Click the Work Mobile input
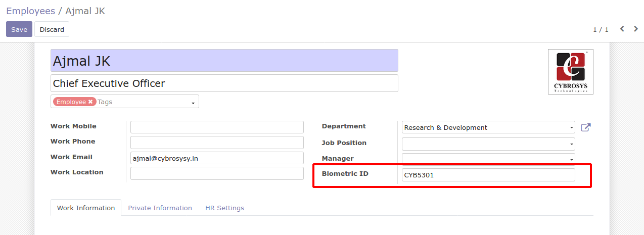 (x=217, y=127)
